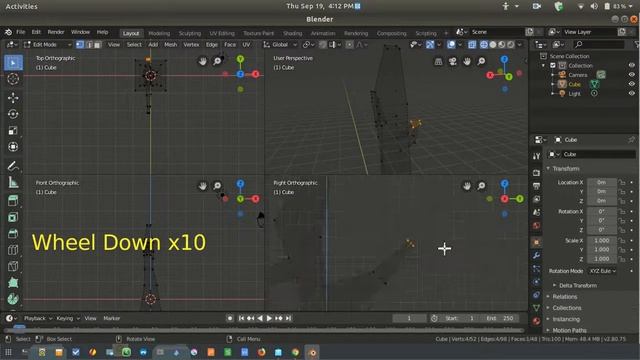Open the Modifiers wrench properties tab
This screenshot has height=360, width=640.
(536, 255)
